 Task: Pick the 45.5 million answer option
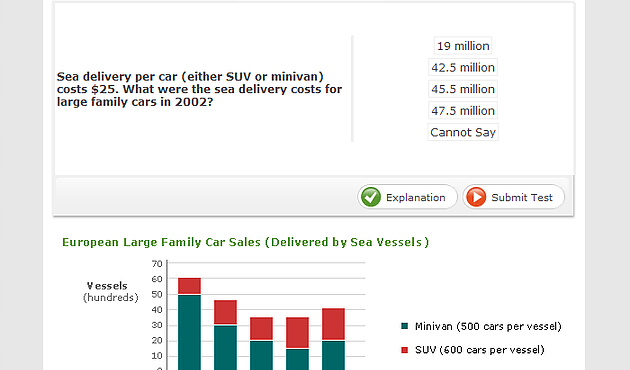click(x=463, y=89)
